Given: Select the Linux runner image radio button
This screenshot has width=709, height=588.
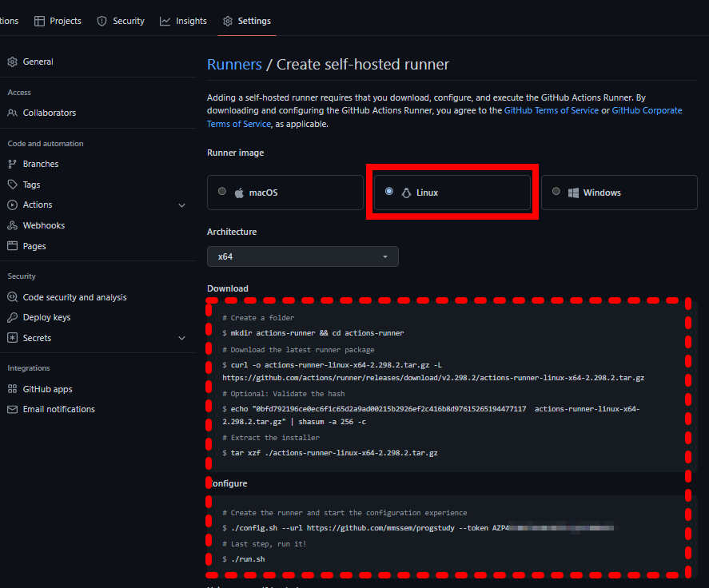Looking at the screenshot, I should tap(388, 192).
